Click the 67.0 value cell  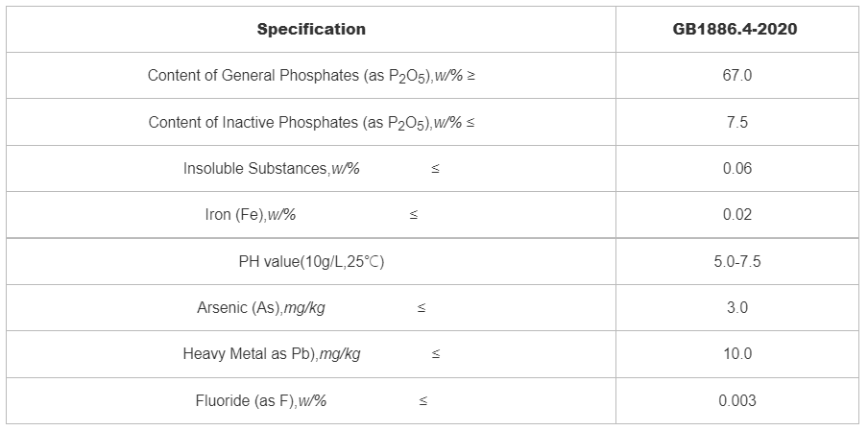tap(736, 75)
